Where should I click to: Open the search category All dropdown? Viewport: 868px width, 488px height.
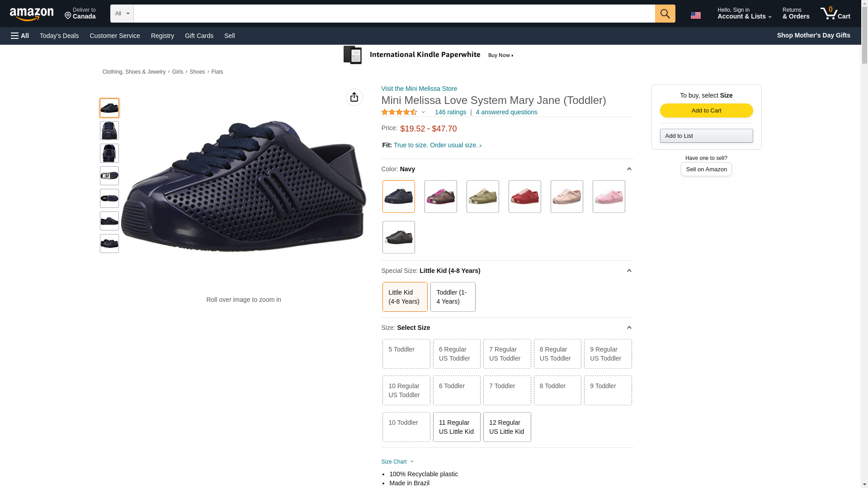122,14
